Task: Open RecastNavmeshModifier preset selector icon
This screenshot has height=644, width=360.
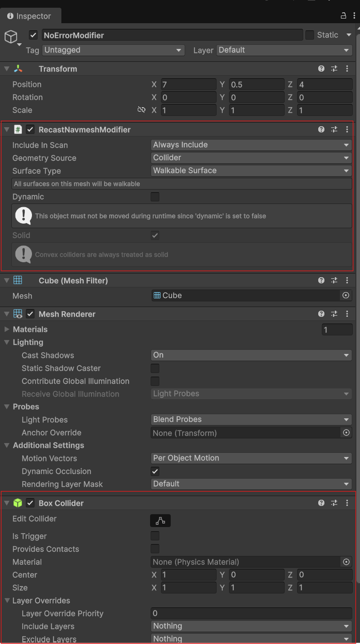Action: coord(334,130)
